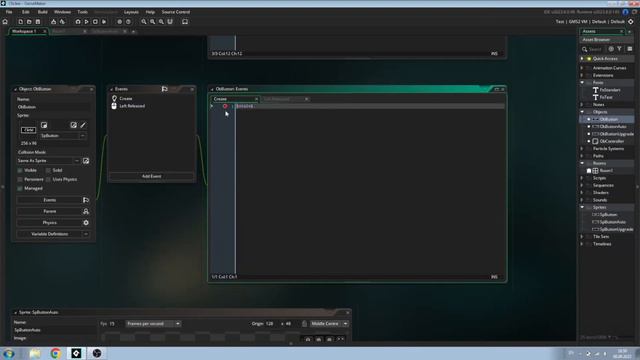Toggle the origin lock icon in sprite panel

coord(304,324)
